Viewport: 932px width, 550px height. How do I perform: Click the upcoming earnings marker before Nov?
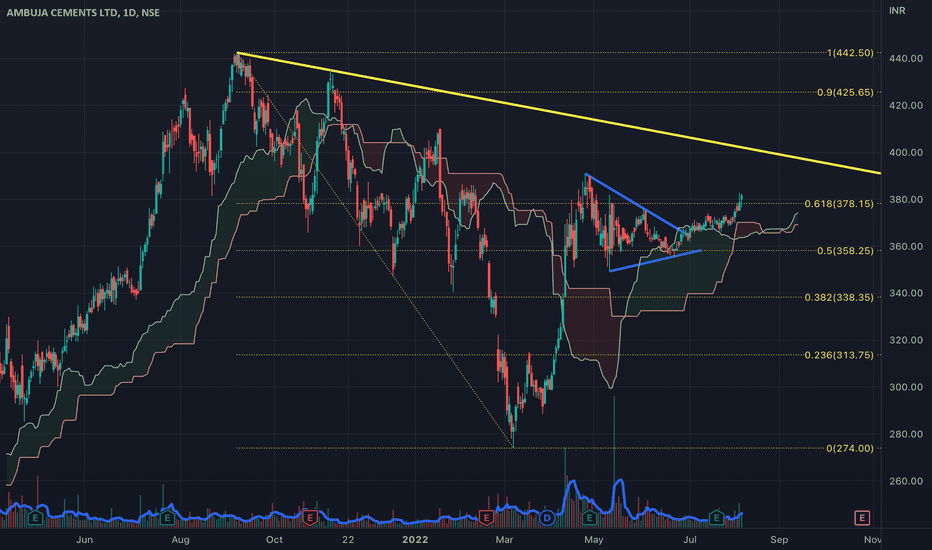(x=862, y=518)
